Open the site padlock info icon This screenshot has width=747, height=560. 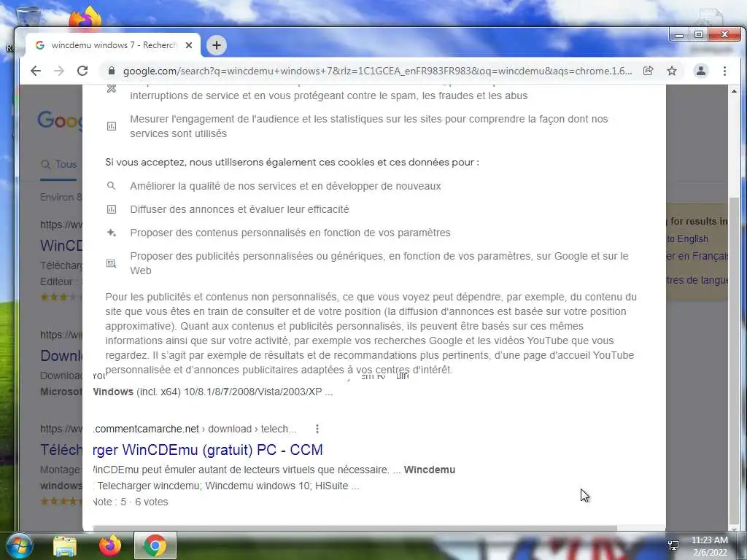(x=112, y=71)
